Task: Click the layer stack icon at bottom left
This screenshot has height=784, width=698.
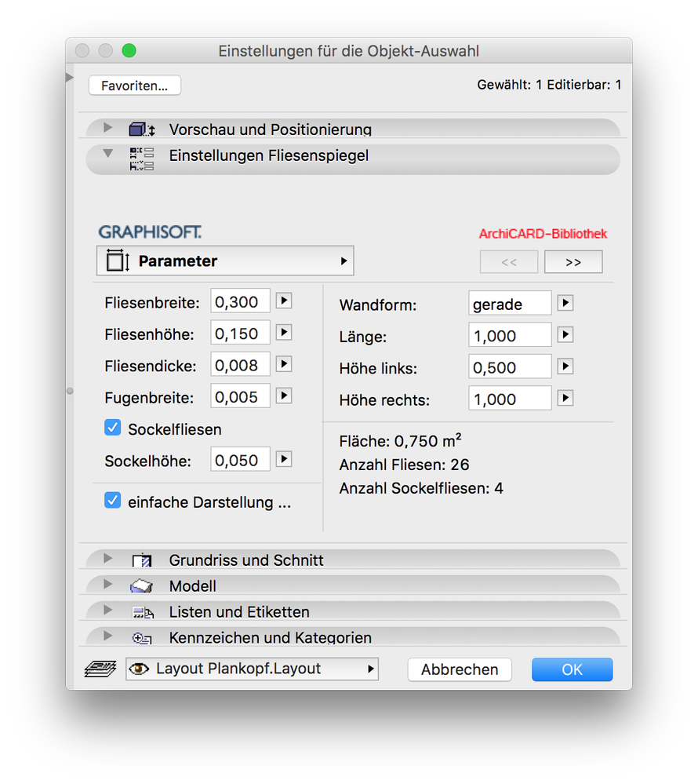Action: click(x=100, y=669)
